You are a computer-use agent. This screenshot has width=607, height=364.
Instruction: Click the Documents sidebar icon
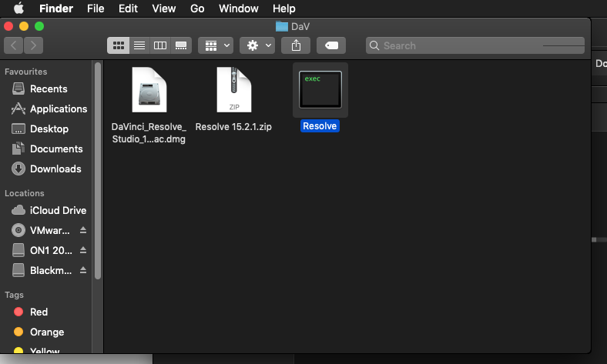(x=18, y=149)
